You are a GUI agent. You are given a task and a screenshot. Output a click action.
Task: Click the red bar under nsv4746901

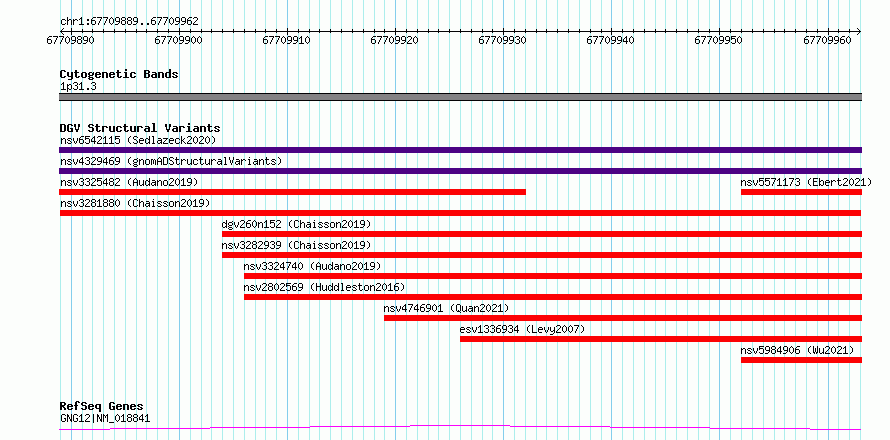[623, 318]
